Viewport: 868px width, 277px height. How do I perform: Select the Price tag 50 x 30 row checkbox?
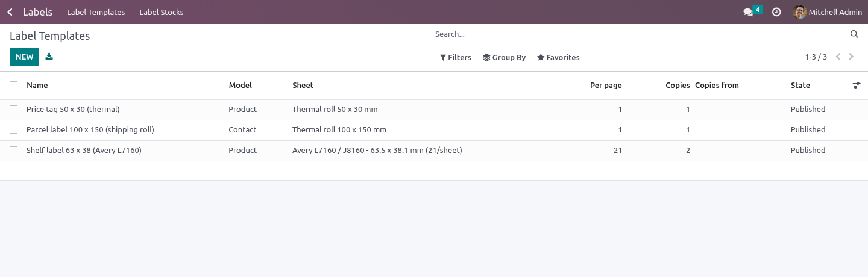click(x=13, y=110)
